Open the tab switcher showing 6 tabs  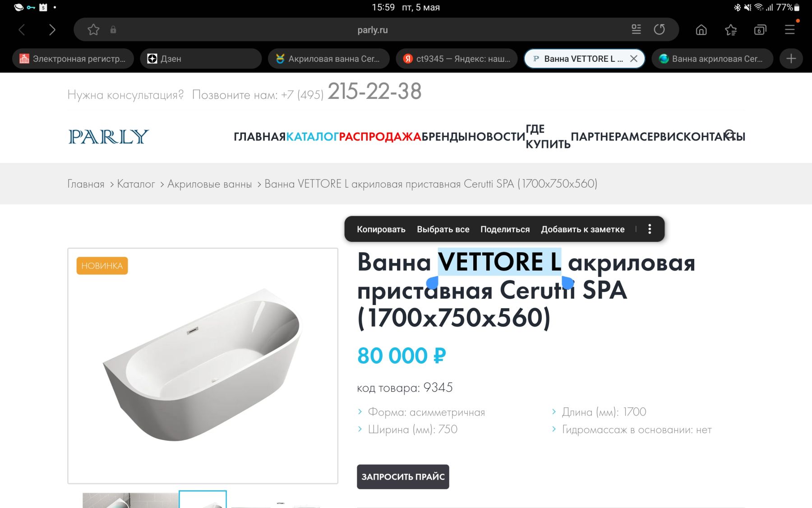[x=760, y=30]
